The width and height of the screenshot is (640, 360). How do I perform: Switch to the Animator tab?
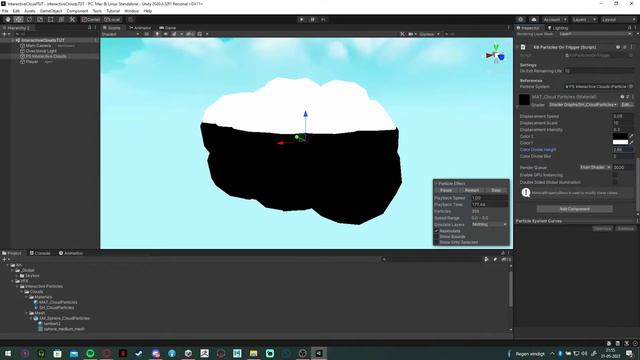coord(140,28)
